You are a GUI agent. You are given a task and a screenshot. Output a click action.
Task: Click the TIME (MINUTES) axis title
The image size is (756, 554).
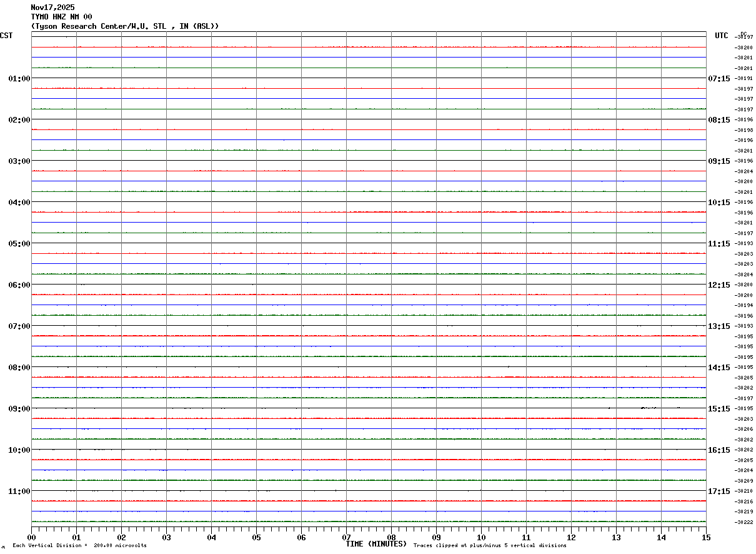click(376, 543)
